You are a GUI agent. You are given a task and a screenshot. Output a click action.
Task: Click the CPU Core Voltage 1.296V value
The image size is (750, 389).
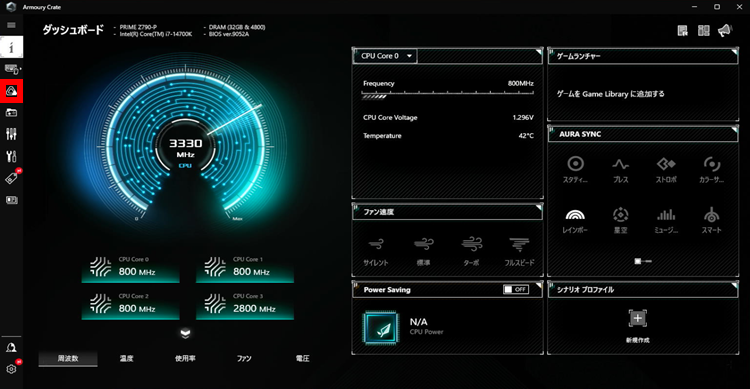[x=522, y=117]
